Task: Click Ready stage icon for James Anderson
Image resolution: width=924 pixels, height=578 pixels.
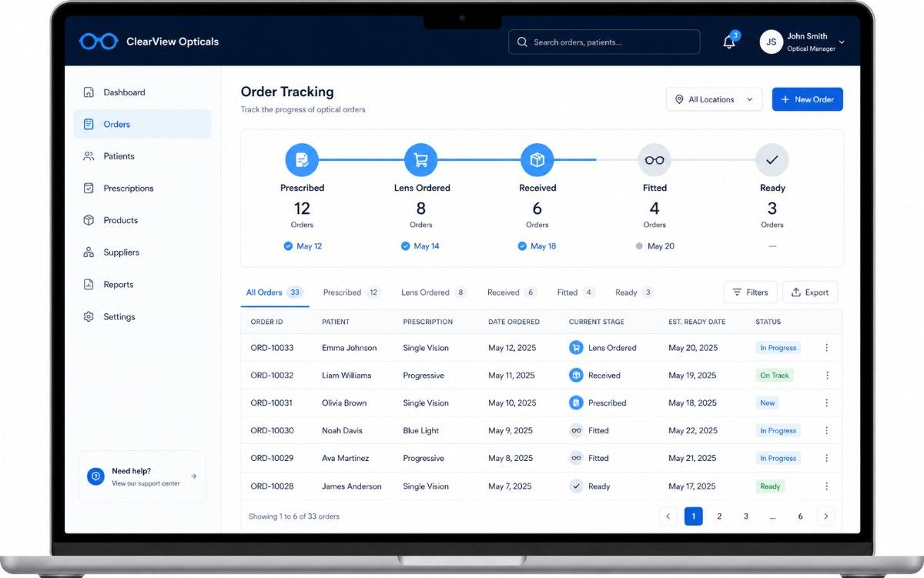Action: point(576,486)
